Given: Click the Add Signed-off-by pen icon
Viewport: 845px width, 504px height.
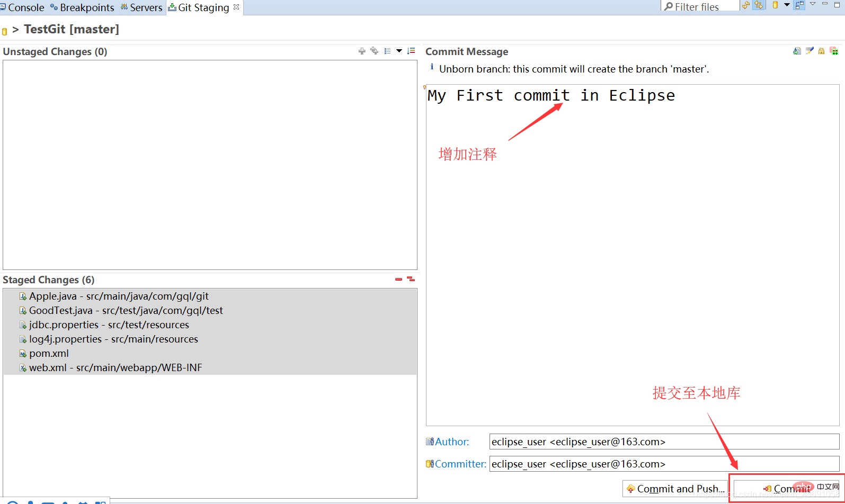Looking at the screenshot, I should 810,51.
